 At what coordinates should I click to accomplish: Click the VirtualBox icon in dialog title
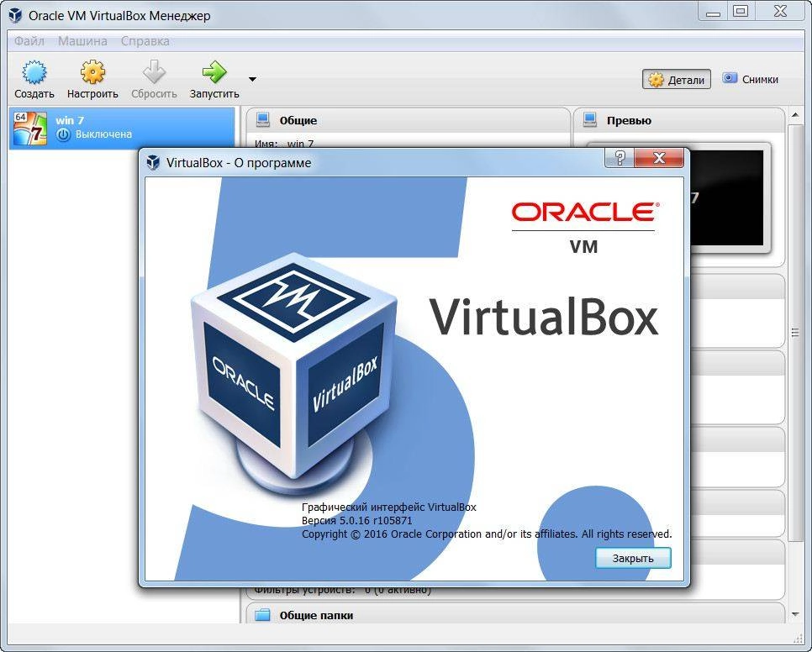[x=153, y=162]
